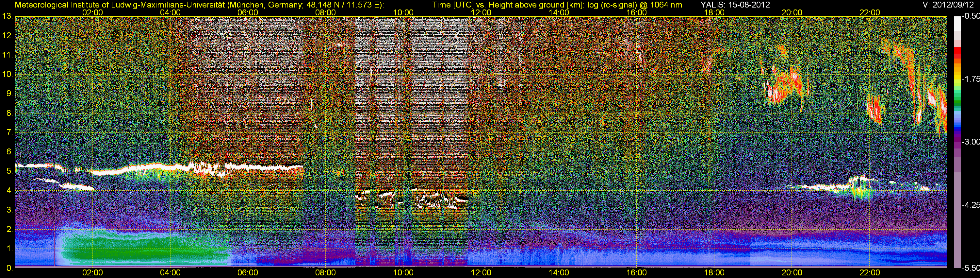Click the -1.75 colorbar value label
The height and width of the screenshot is (278, 980).
pos(971,79)
